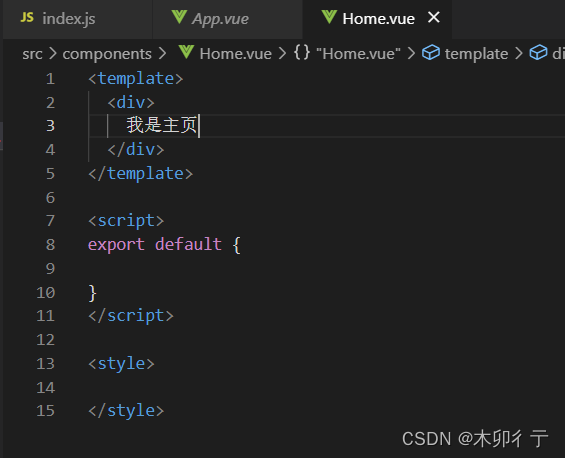
Task: Click the opening <style> tag
Action: pos(121,364)
